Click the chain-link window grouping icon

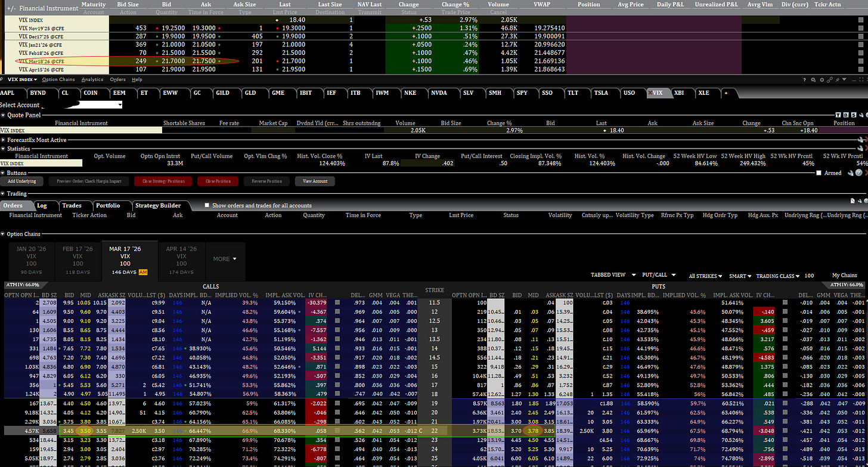point(830,80)
